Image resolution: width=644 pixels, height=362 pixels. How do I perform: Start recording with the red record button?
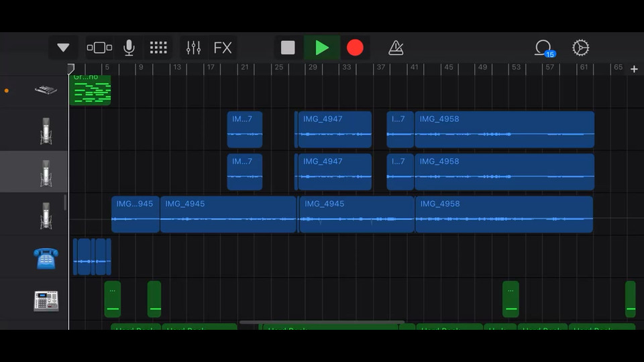click(355, 48)
